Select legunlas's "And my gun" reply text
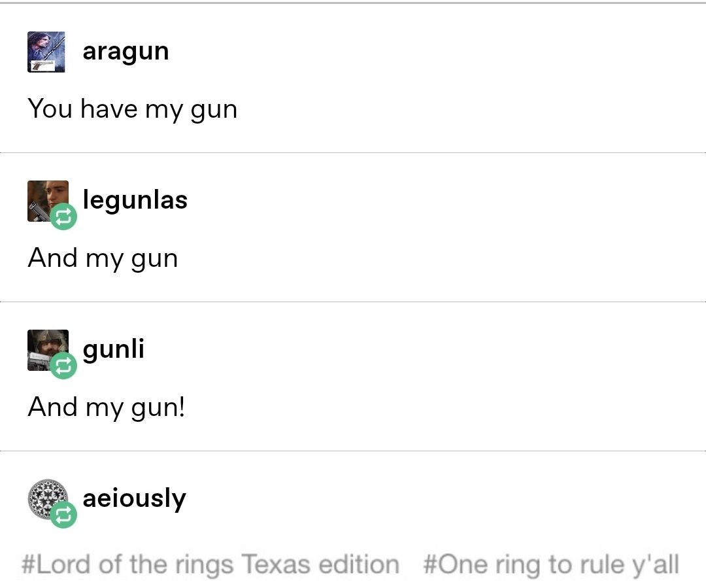Viewport: 706px width, 588px height. 103,258
